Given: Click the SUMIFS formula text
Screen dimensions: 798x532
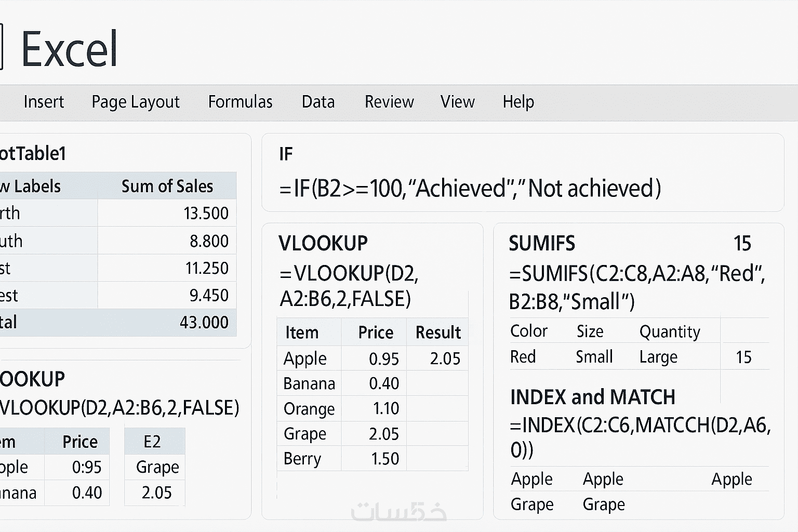Looking at the screenshot, I should [x=636, y=287].
